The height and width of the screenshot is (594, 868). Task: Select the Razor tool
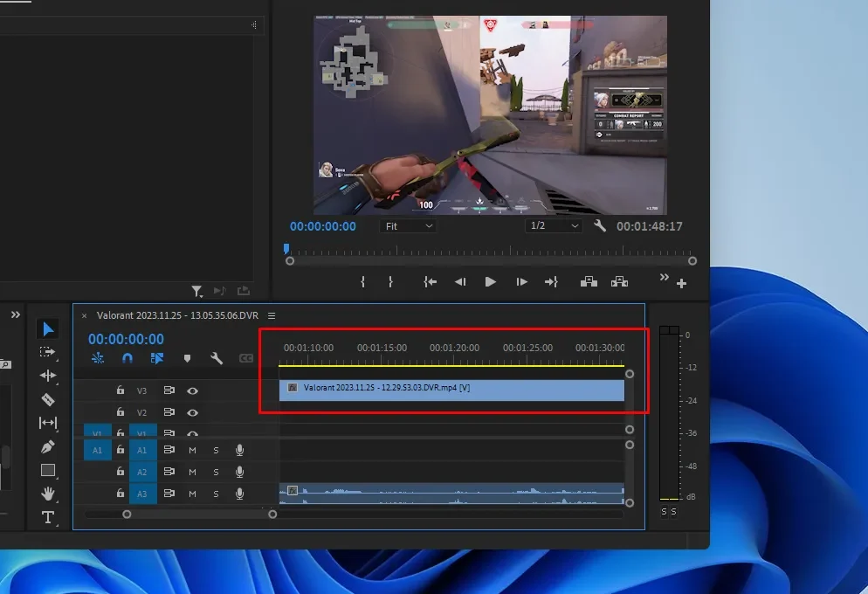(x=48, y=399)
